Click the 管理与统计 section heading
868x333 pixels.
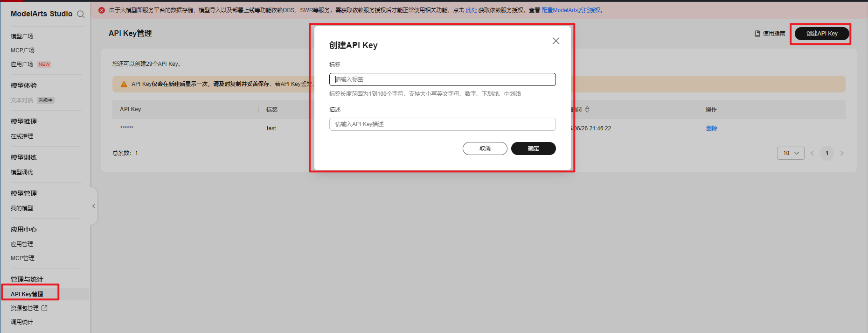click(27, 280)
